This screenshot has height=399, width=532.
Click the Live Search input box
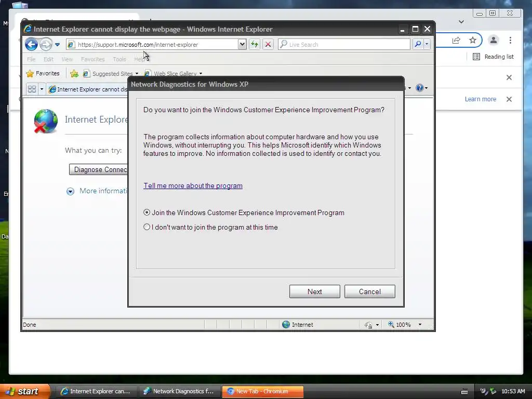344,45
